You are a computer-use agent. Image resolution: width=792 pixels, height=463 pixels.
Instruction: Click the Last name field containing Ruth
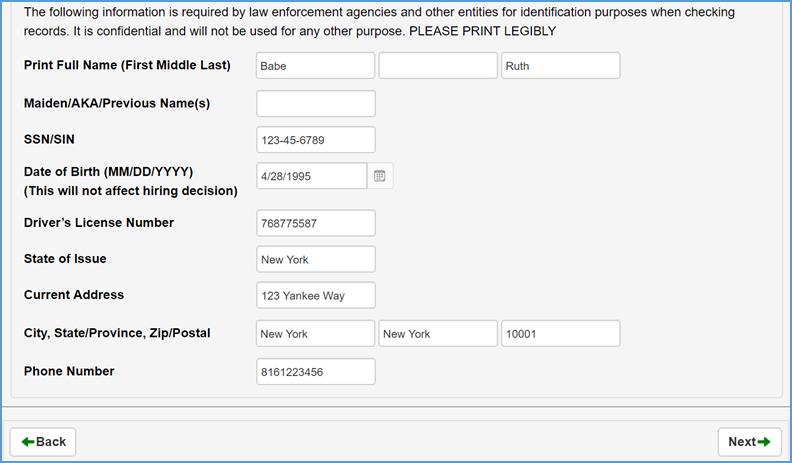click(x=560, y=66)
